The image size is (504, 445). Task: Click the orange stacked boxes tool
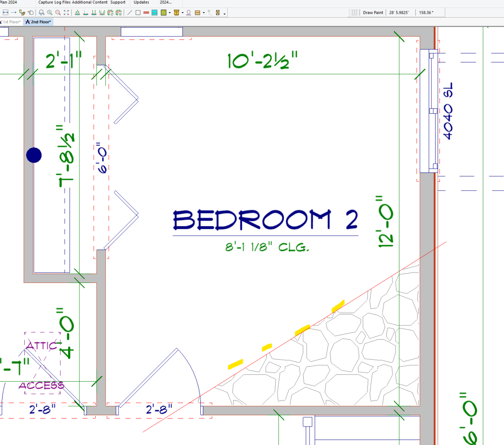coord(22,13)
